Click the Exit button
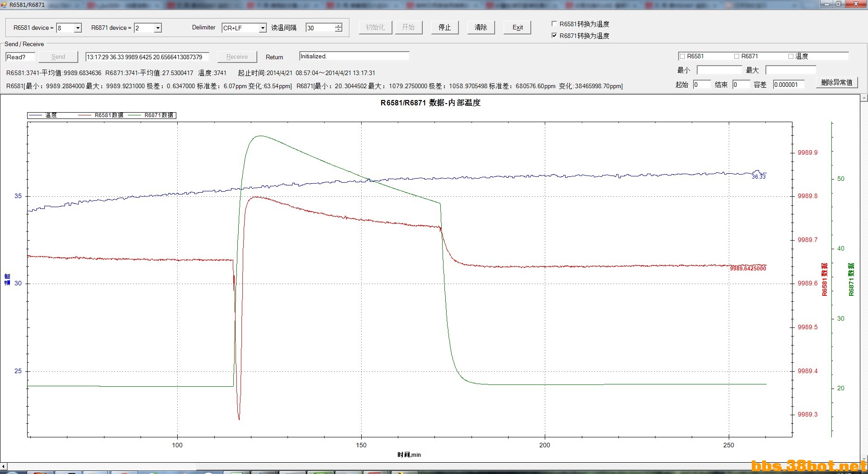 click(x=518, y=28)
